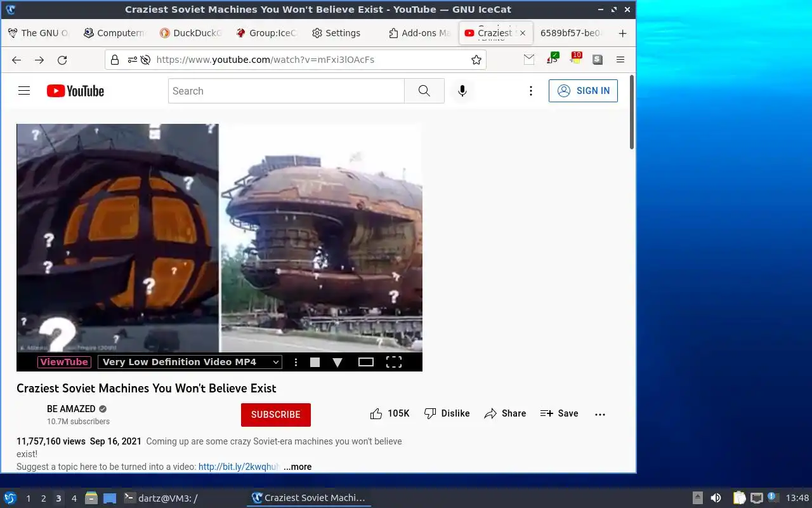The width and height of the screenshot is (812, 508).
Task: Select the Very Low Definition Video MP4 dropdown
Action: coord(190,362)
